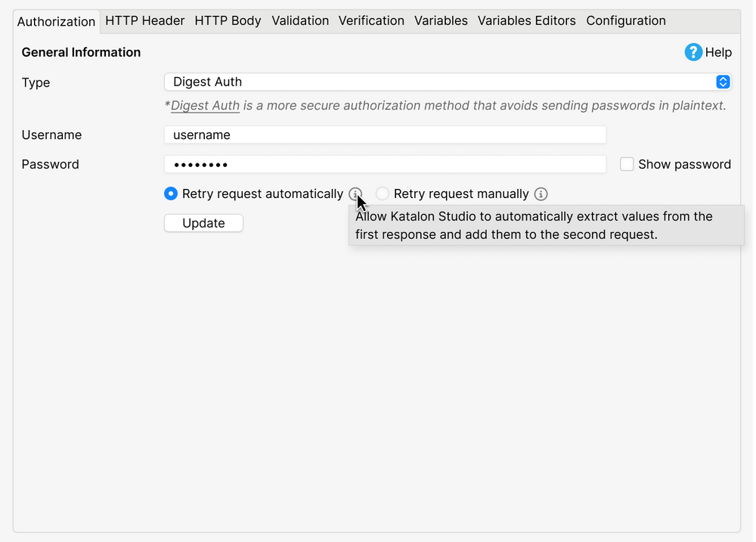Open the Variables Editors tab
The width and height of the screenshot is (756, 542).
(526, 20)
